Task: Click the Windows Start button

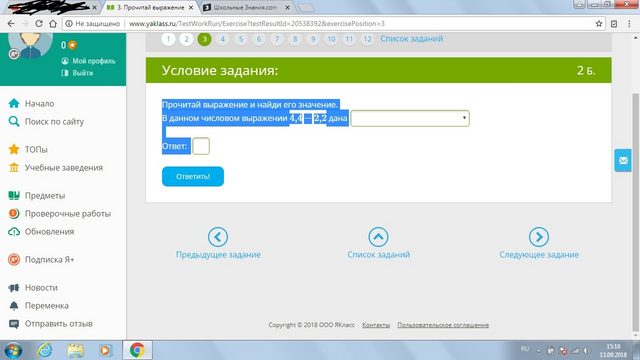Action: [x=13, y=350]
